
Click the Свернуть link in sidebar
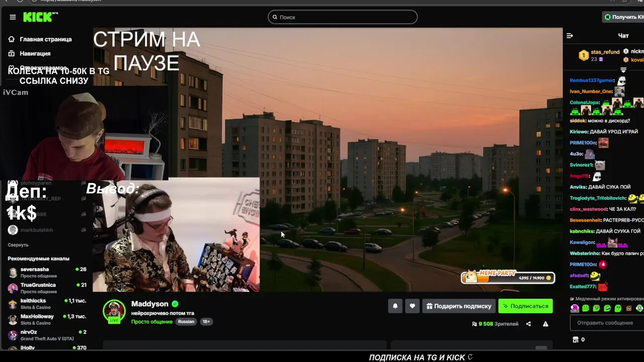point(18,245)
